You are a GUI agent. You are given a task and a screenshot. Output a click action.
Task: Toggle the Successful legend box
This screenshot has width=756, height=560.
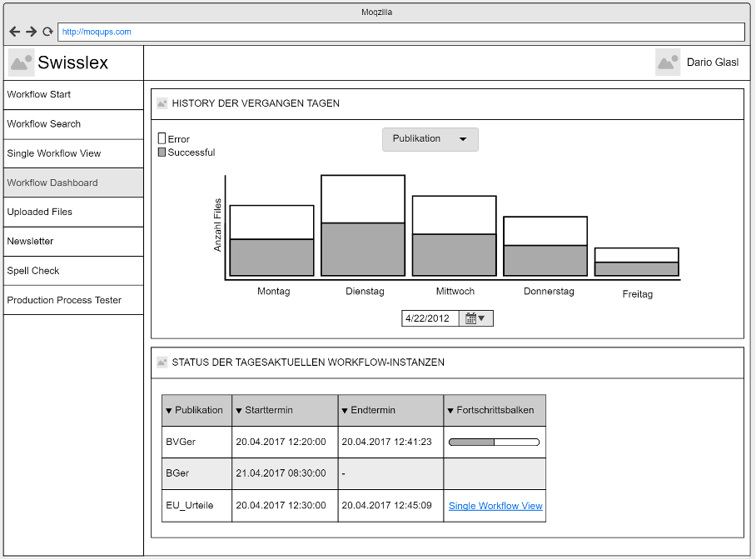click(162, 152)
